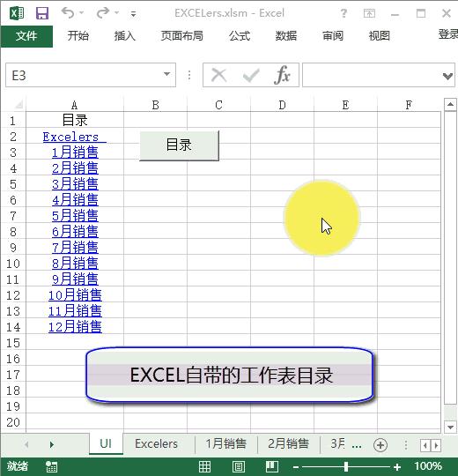458x476 pixels.
Task: Follow the Excelers hyperlink in column A
Action: 74,137
